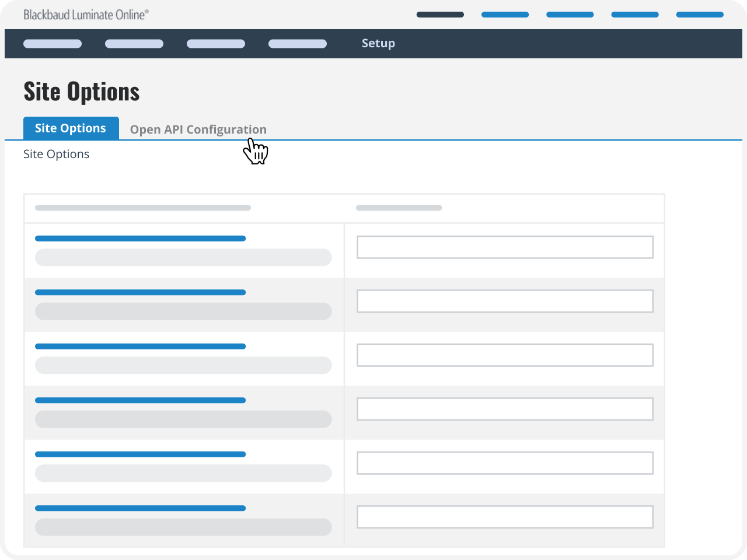Click the first navigation pill in dark navbar
The image size is (747, 560).
click(52, 43)
